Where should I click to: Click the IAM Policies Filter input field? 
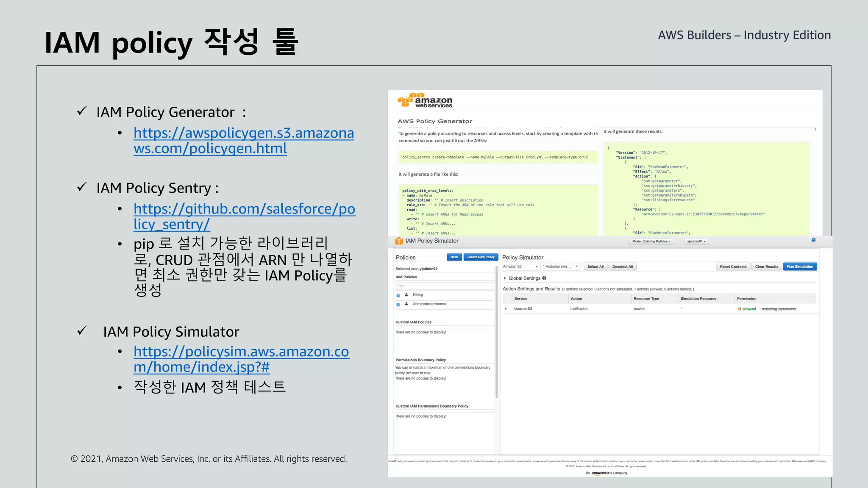pos(444,286)
